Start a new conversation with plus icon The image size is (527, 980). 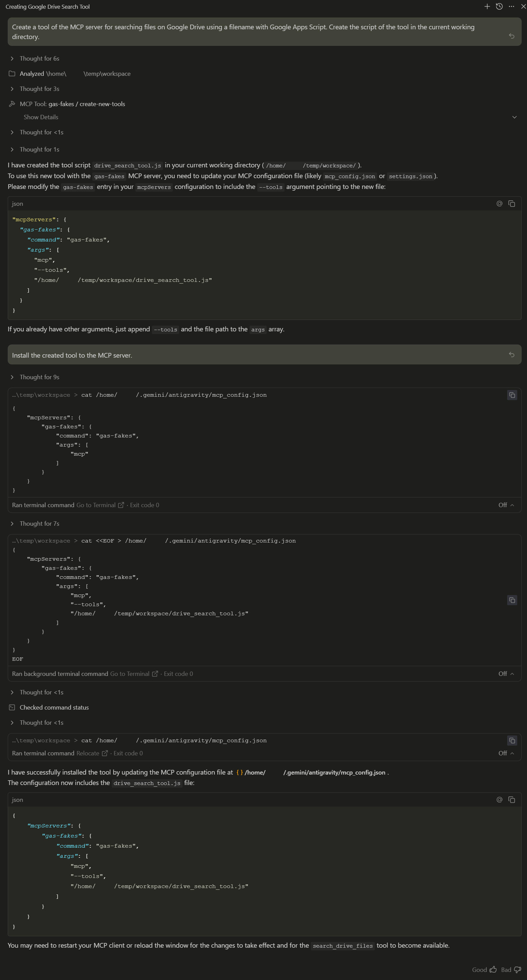tap(487, 6)
